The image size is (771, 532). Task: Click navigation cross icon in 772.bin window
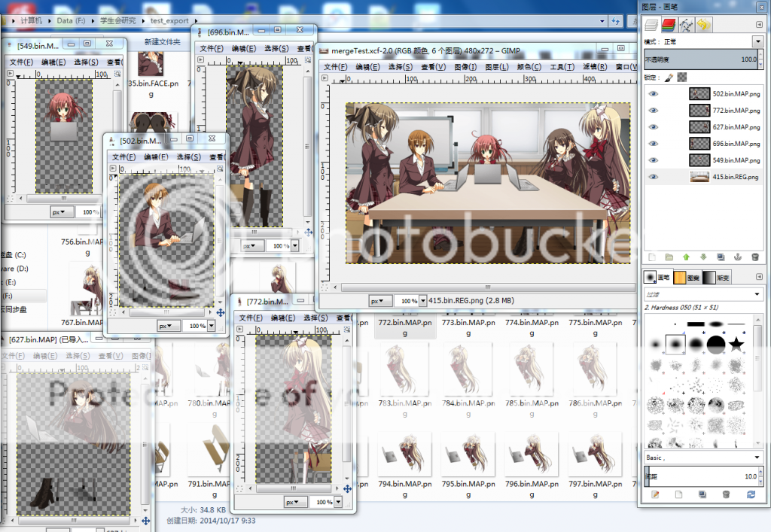(x=347, y=489)
